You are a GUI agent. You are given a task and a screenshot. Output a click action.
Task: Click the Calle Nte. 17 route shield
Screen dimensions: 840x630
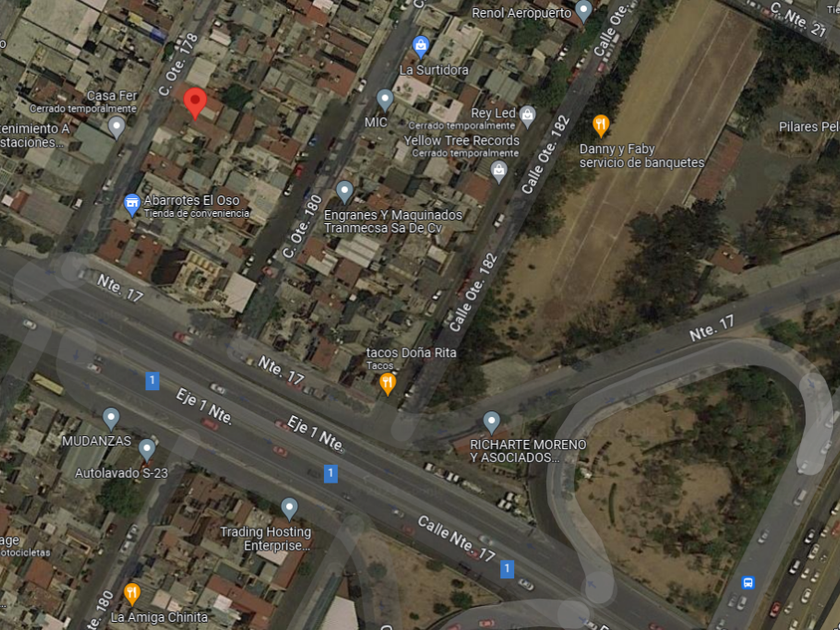(x=507, y=568)
